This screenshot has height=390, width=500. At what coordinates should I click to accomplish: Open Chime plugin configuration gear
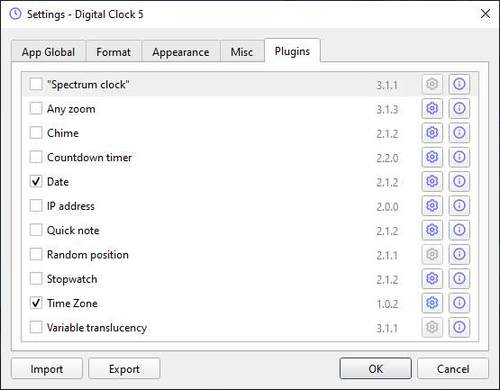[x=432, y=133]
